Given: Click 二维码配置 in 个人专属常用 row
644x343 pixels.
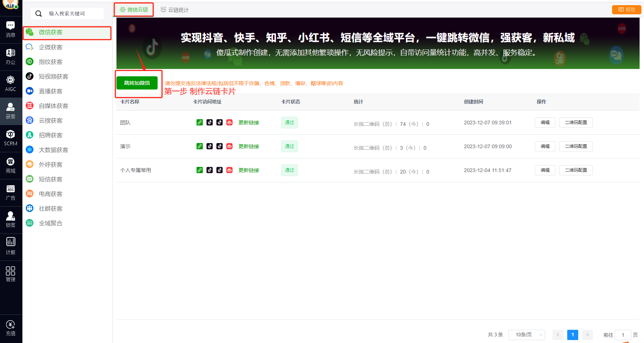Looking at the screenshot, I should [x=576, y=170].
